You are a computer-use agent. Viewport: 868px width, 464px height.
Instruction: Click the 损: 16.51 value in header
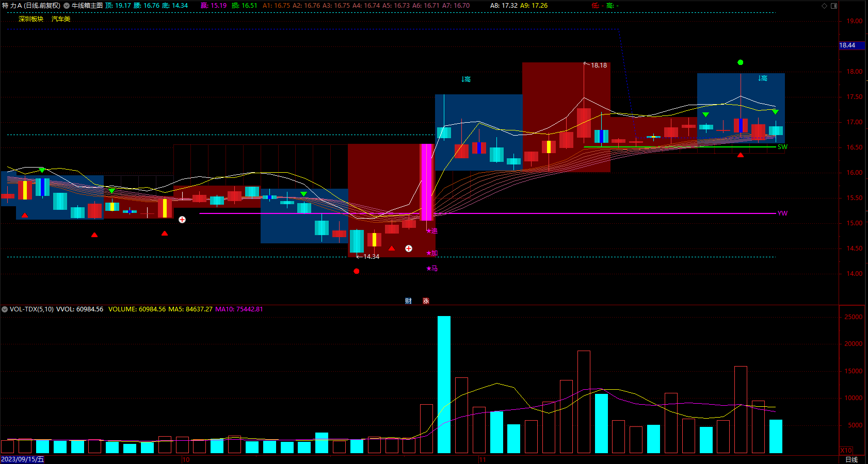(244, 6)
